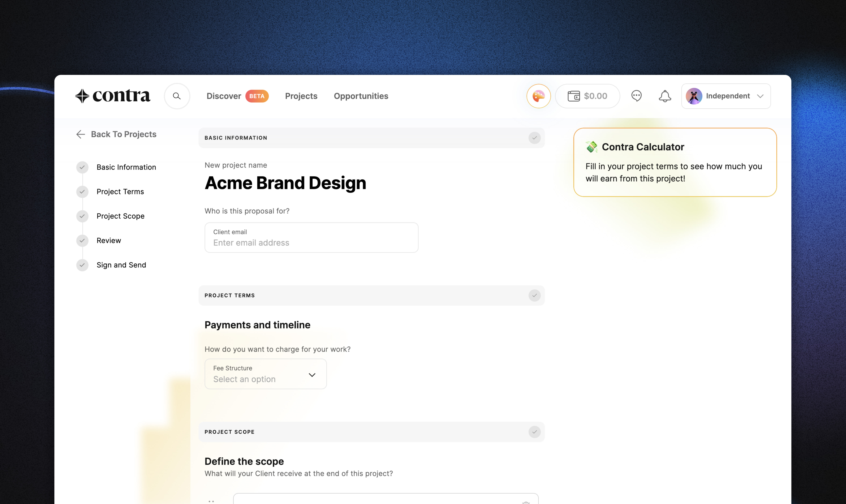Collapse the PROJECT TERMS section header
Image resolution: width=846 pixels, height=504 pixels.
372,295
